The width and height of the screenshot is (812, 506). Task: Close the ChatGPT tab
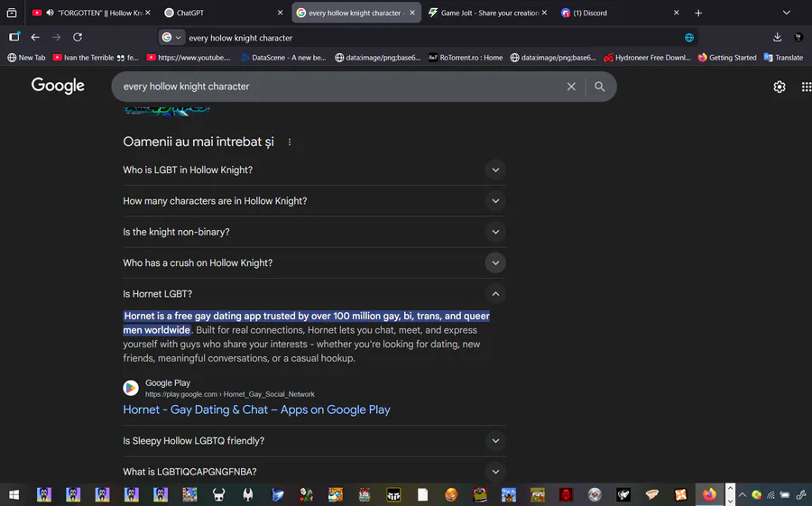281,13
